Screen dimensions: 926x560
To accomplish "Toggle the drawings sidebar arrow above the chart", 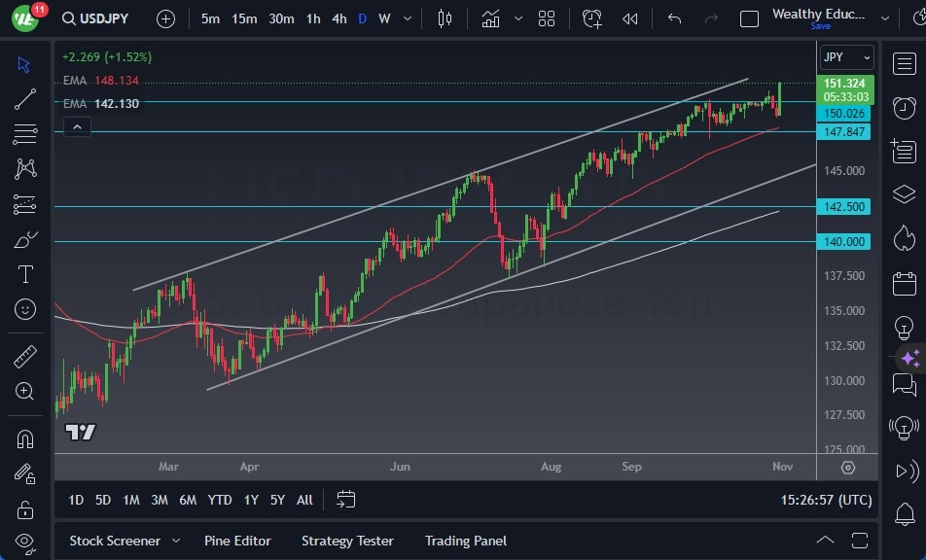I will pos(77,126).
